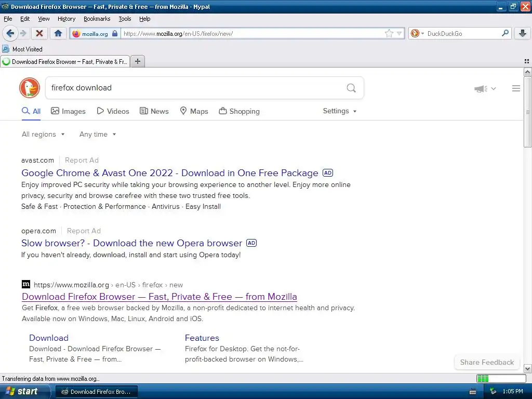Click the vertical scrollbar down arrow
The image size is (532, 399).
(x=527, y=368)
